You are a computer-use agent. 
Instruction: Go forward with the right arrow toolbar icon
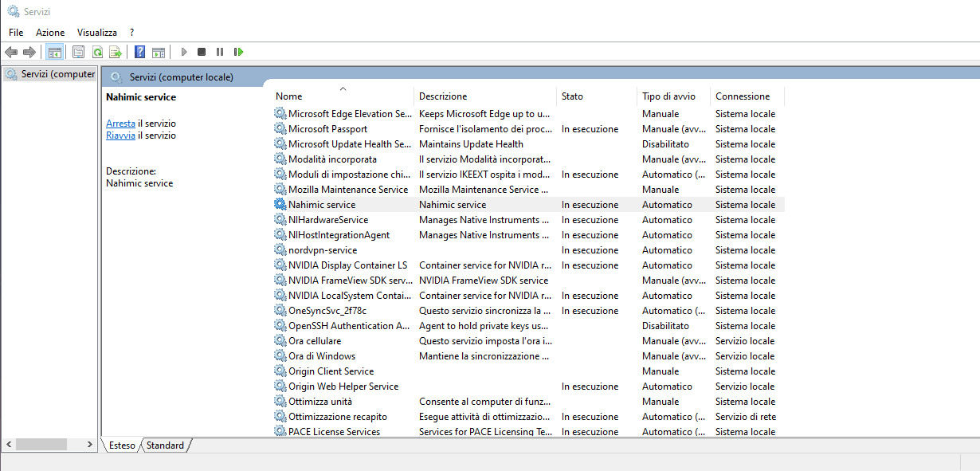click(29, 52)
